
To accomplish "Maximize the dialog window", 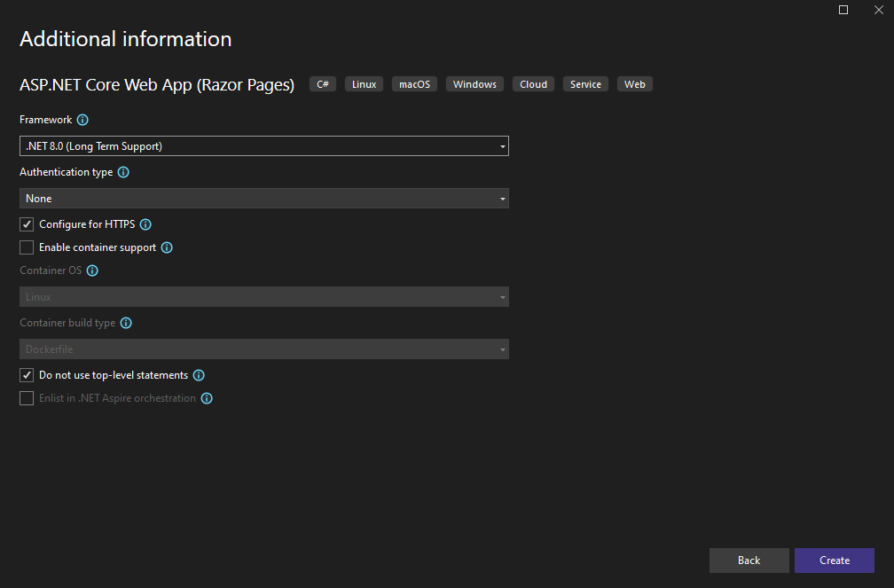I will pyautogui.click(x=843, y=10).
